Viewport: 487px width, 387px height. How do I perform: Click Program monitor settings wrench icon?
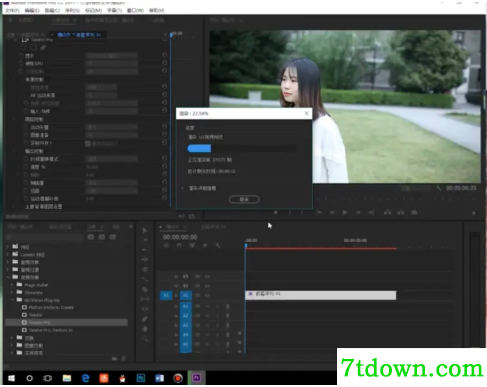click(x=439, y=188)
